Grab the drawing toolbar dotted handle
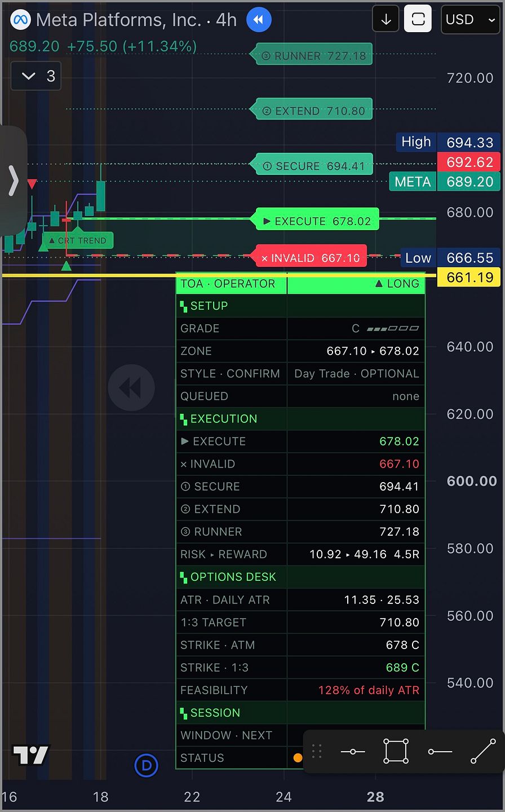The image size is (505, 812). [317, 752]
